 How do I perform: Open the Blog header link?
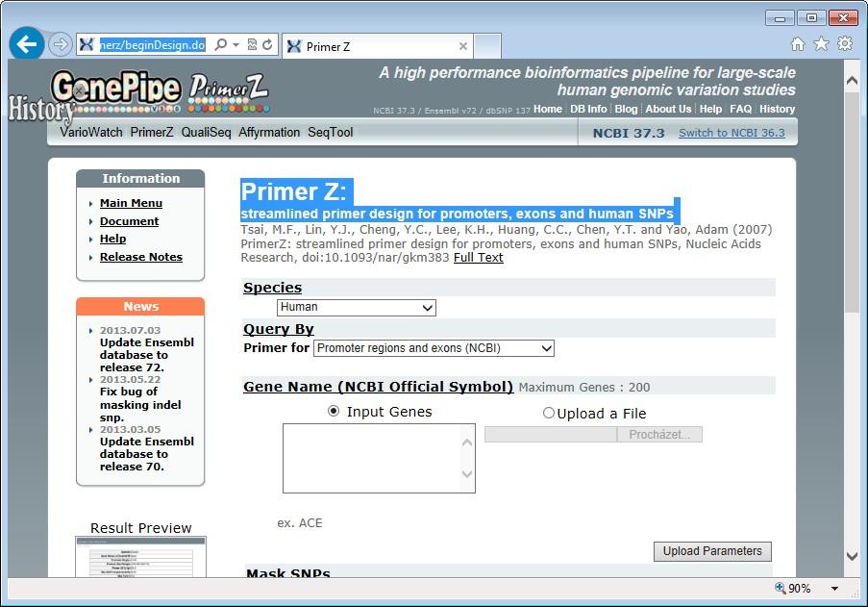point(626,109)
